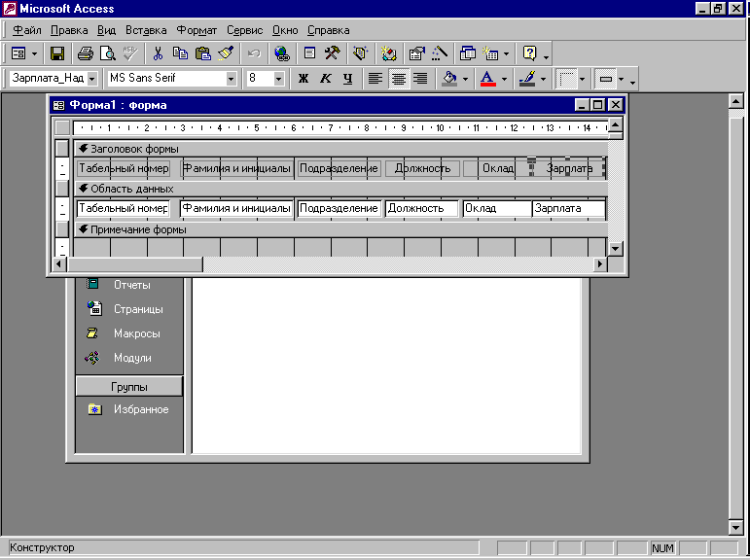The image size is (750, 560).
Task: Click the special effect button
Action: 606,79
